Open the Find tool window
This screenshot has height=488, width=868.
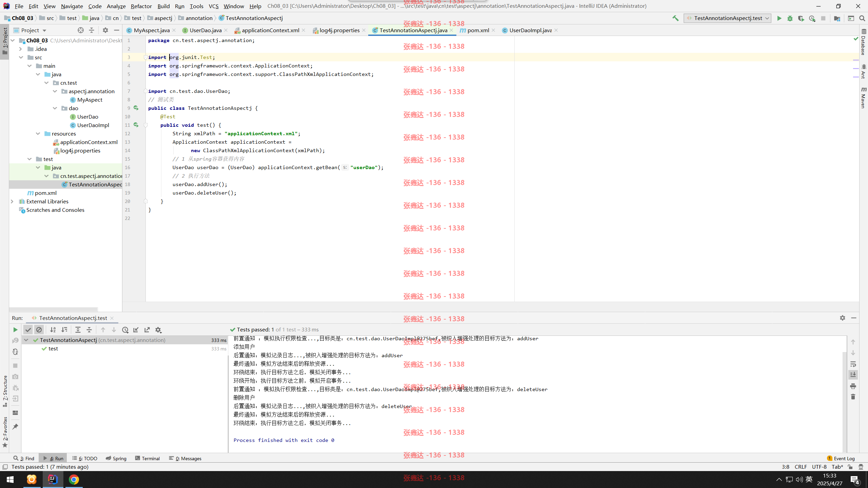[x=24, y=458]
